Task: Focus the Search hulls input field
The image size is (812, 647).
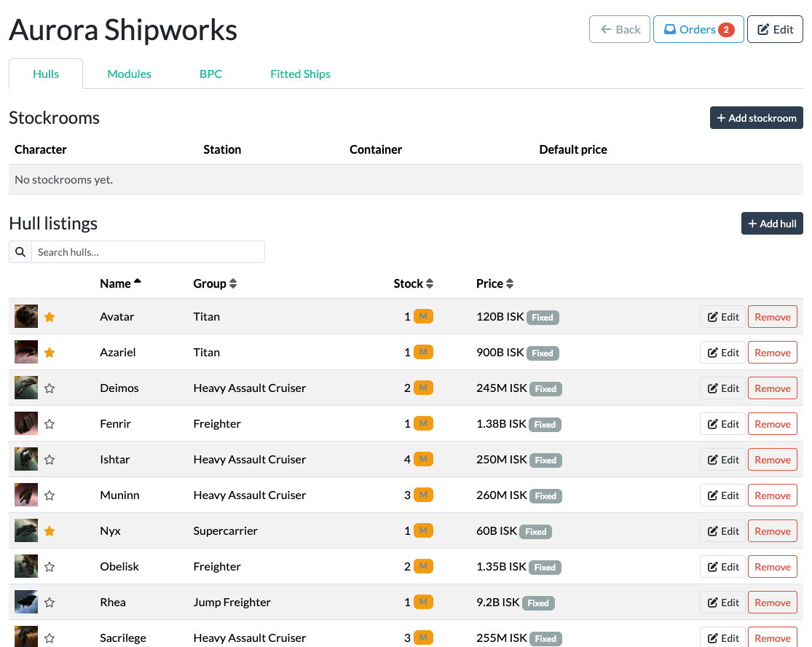Action: point(148,252)
